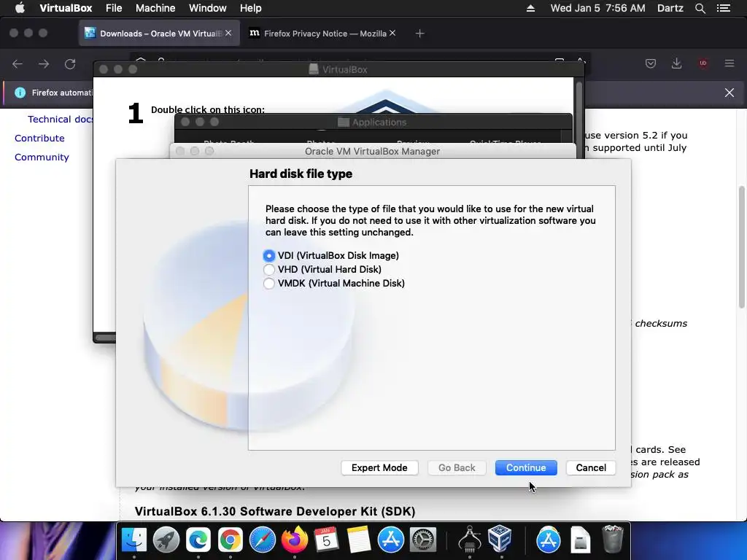Click the Oracle VM VirtualBox Manager title bar
Image resolution: width=747 pixels, height=560 pixels.
tap(373, 151)
